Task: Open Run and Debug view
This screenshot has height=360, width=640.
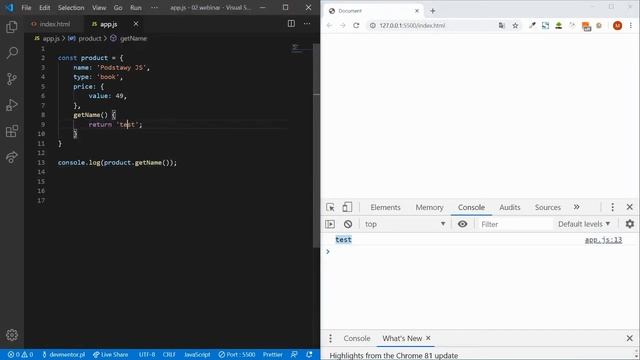Action: [x=12, y=105]
